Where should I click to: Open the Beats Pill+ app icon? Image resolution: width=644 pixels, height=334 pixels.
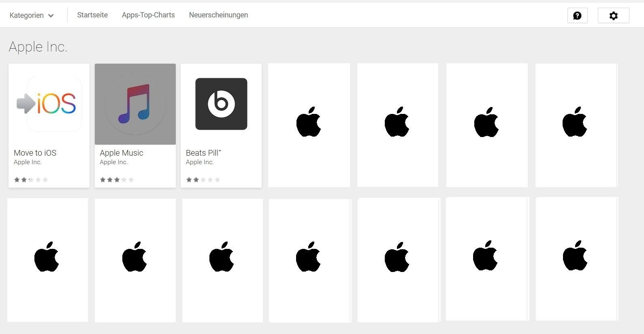pyautogui.click(x=221, y=104)
